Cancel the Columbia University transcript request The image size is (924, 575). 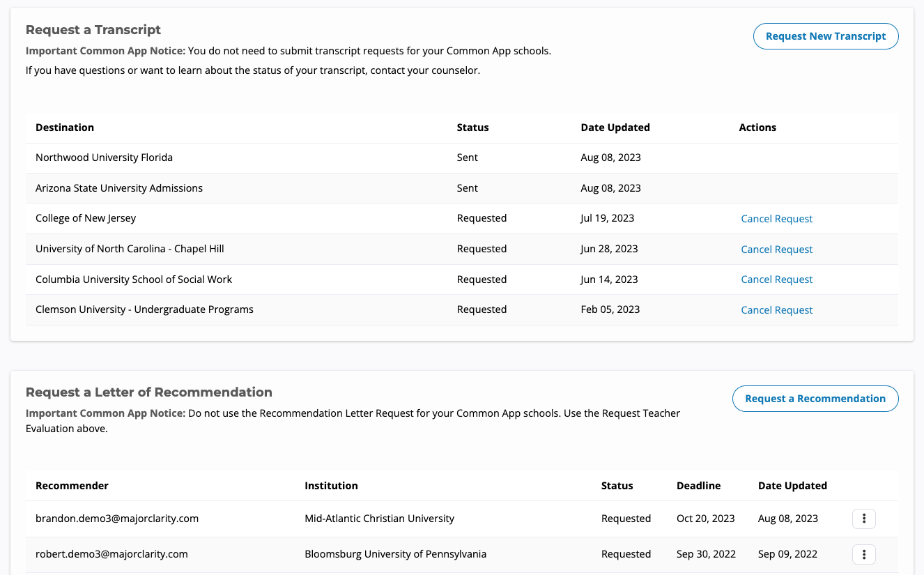776,279
